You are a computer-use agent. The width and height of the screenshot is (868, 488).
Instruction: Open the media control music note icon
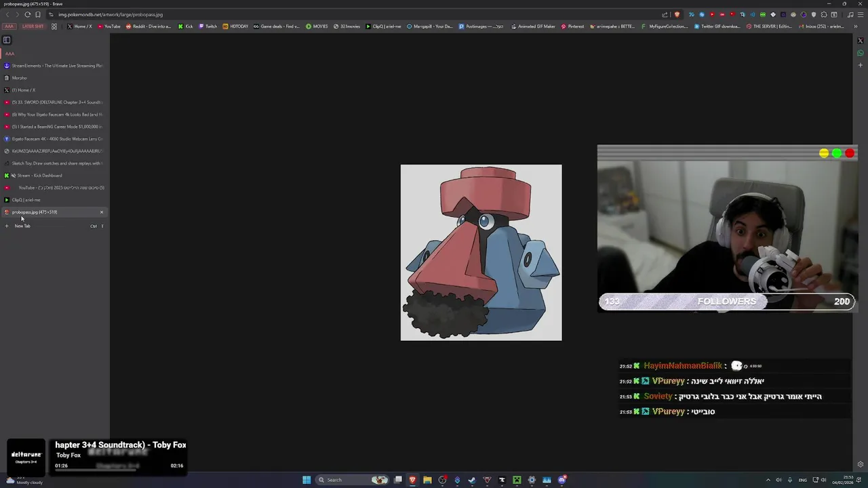coord(850,14)
